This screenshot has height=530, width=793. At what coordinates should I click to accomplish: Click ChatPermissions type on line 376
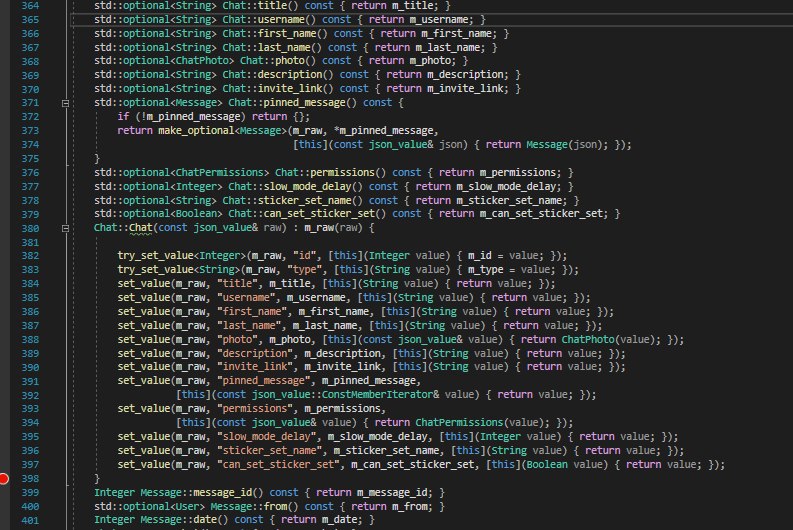pyautogui.click(x=219, y=172)
